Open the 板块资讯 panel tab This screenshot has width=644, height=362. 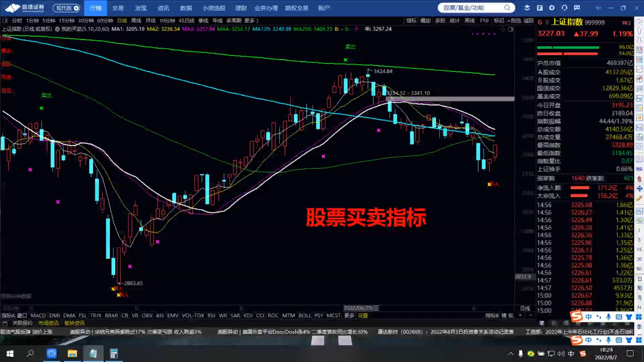coord(75,323)
